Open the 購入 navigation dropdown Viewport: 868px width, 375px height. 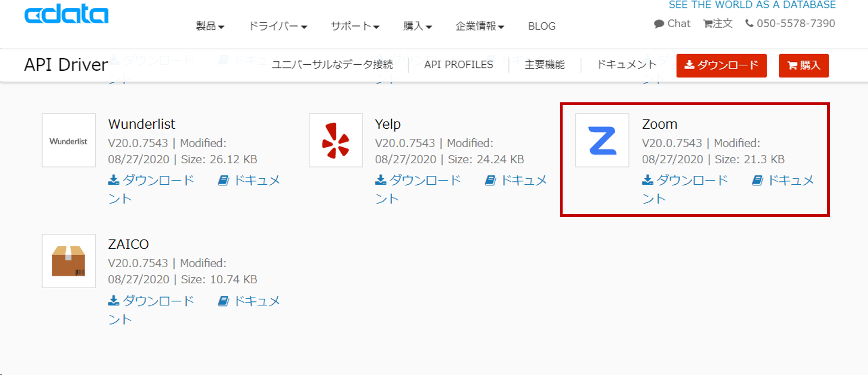pyautogui.click(x=418, y=26)
